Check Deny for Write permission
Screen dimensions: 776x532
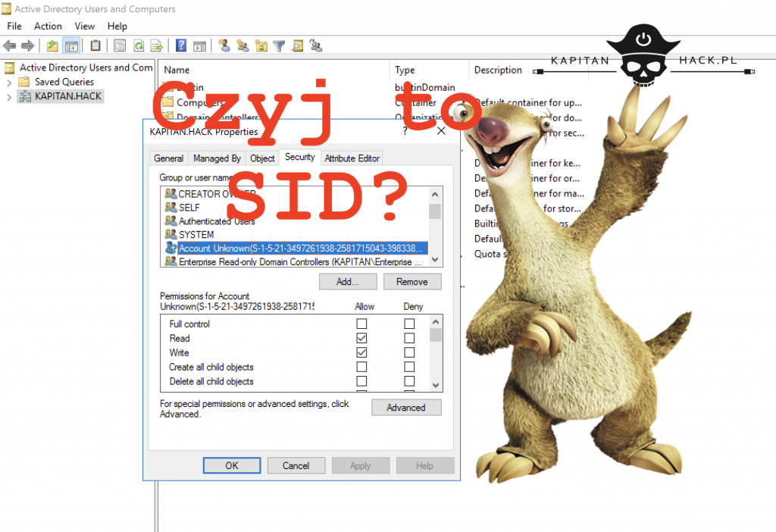tap(409, 352)
